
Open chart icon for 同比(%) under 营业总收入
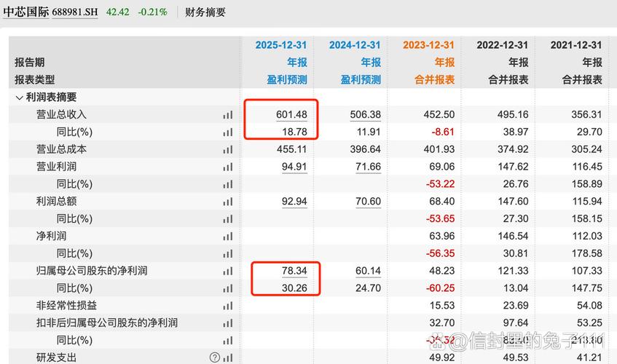coord(228,132)
